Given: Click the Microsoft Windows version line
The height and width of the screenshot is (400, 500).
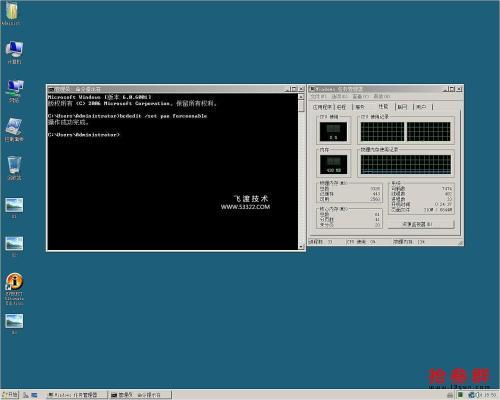Looking at the screenshot, I should coord(100,97).
